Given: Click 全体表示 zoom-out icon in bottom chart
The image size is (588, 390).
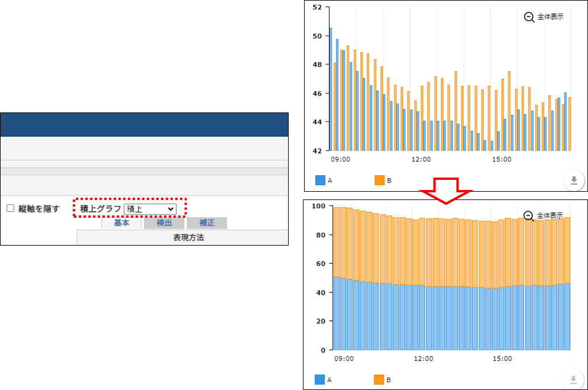Looking at the screenshot, I should [x=529, y=216].
